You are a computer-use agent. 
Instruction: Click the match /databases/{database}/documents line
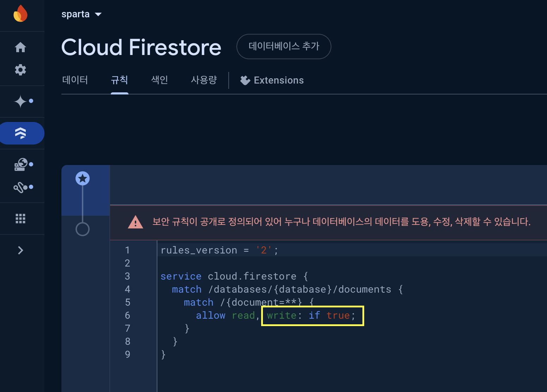click(x=287, y=289)
